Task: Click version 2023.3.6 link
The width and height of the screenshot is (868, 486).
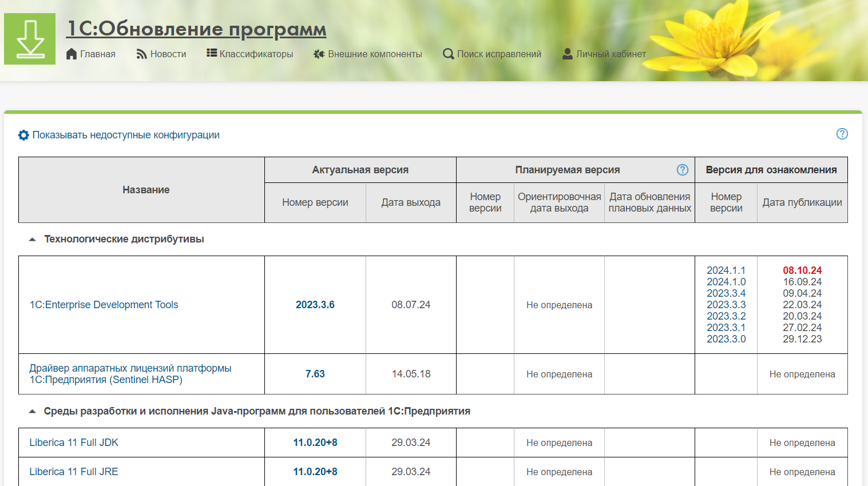Action: click(315, 305)
